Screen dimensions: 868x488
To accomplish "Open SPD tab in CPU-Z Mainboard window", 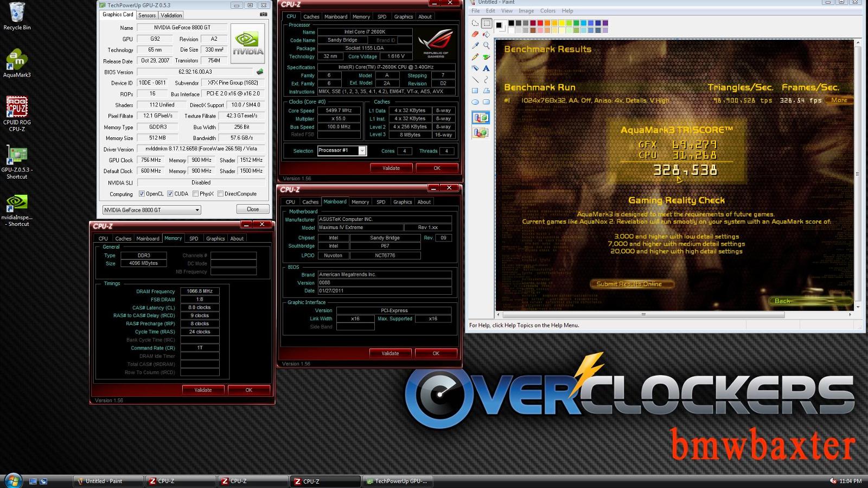I will pyautogui.click(x=381, y=202).
